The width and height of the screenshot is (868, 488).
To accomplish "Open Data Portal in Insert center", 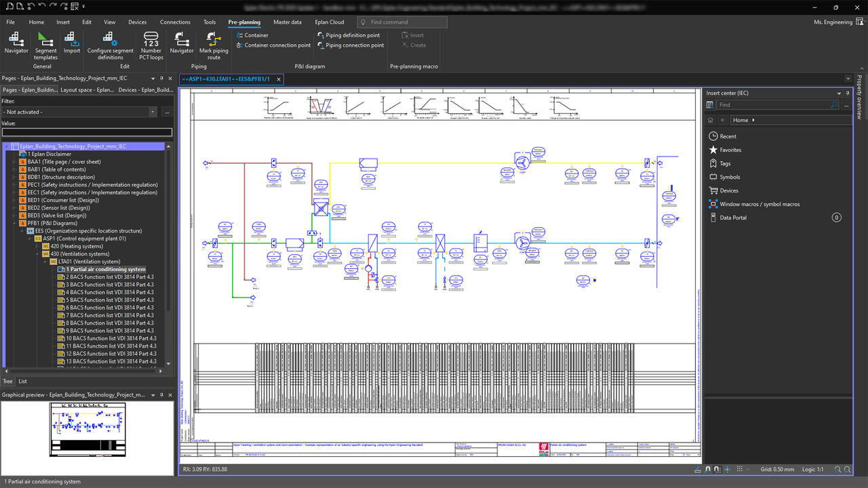I will (733, 218).
